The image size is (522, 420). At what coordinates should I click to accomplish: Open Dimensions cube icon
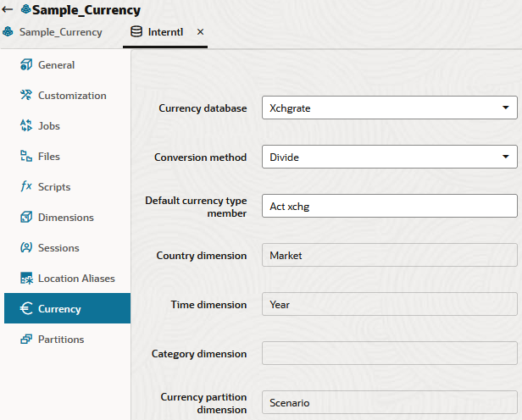tap(26, 217)
